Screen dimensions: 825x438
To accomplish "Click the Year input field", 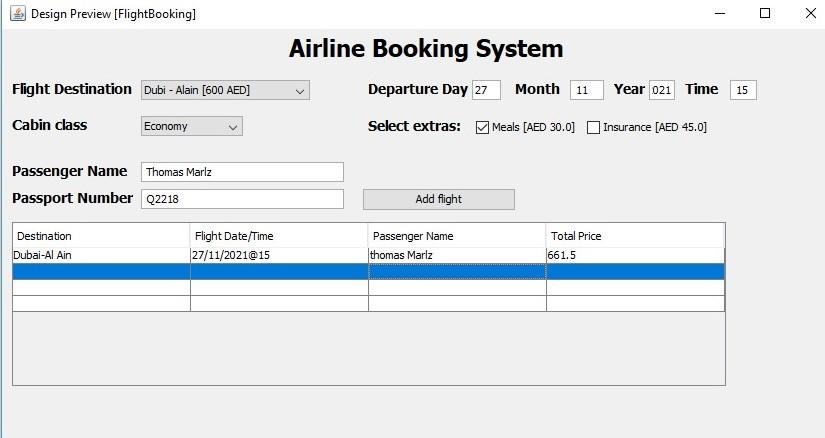I will 662,90.
